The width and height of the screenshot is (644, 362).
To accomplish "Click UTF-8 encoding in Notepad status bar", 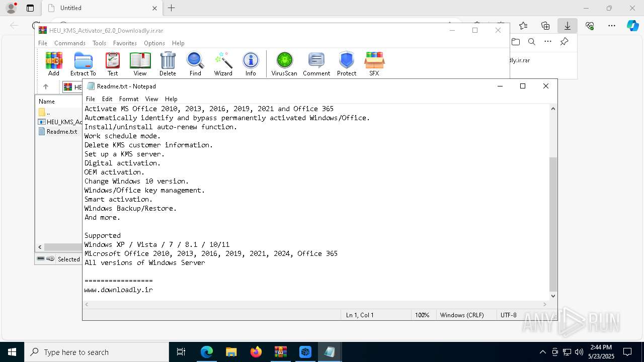I will [x=509, y=315].
